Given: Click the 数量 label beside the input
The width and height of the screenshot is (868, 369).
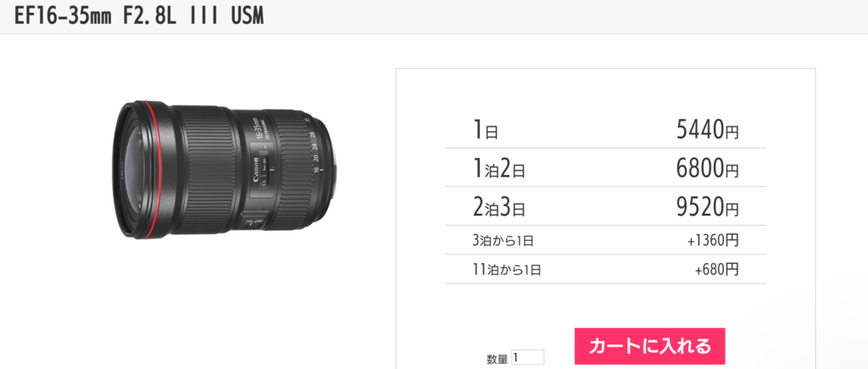Looking at the screenshot, I should [x=497, y=359].
